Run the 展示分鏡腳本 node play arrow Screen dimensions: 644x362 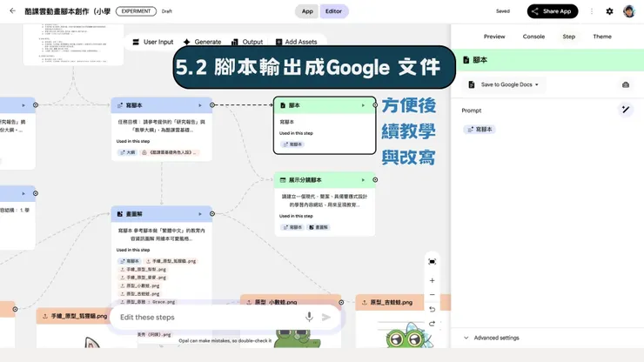(363, 180)
